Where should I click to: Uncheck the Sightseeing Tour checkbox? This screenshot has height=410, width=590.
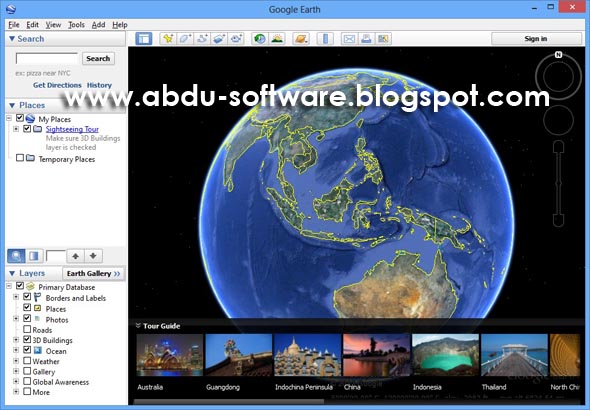[27, 129]
